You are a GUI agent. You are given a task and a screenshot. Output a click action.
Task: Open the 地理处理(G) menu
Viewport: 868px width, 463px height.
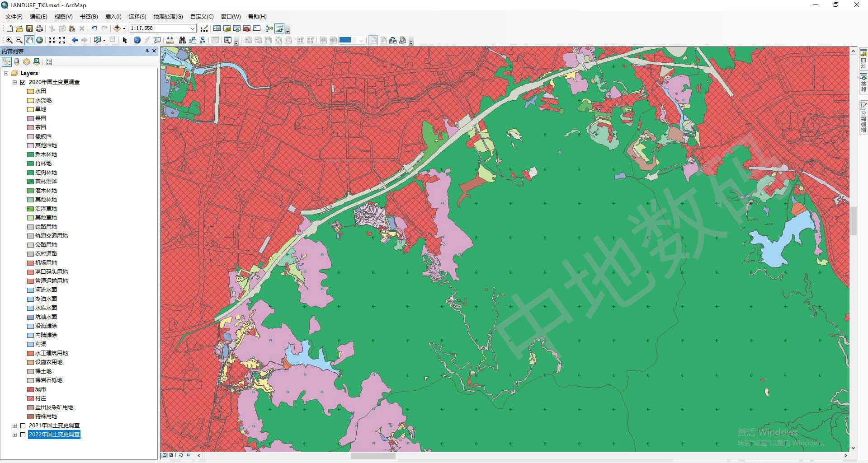pyautogui.click(x=168, y=17)
